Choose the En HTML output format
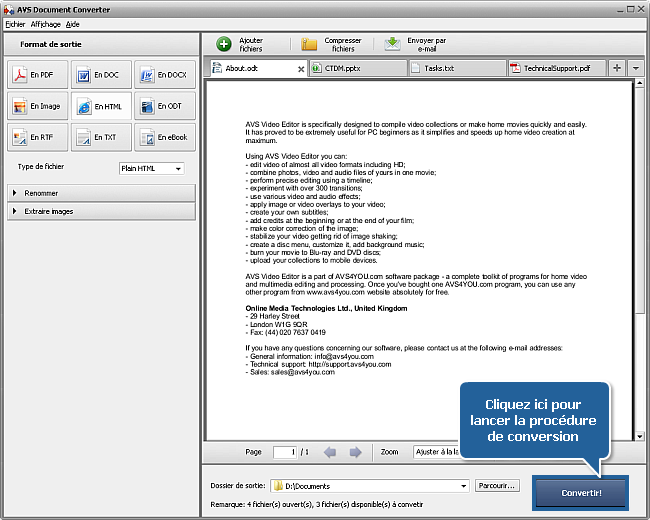650x520 pixels. [x=101, y=106]
